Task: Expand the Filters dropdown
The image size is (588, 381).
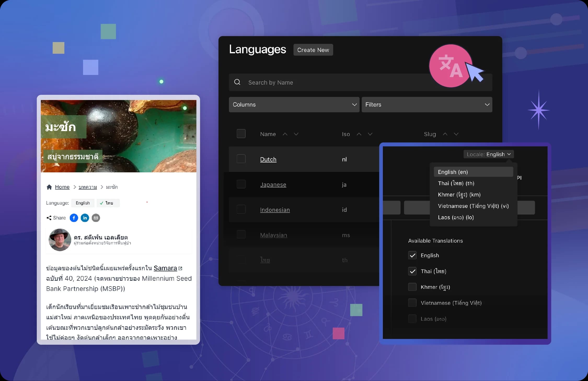Action: pyautogui.click(x=427, y=104)
